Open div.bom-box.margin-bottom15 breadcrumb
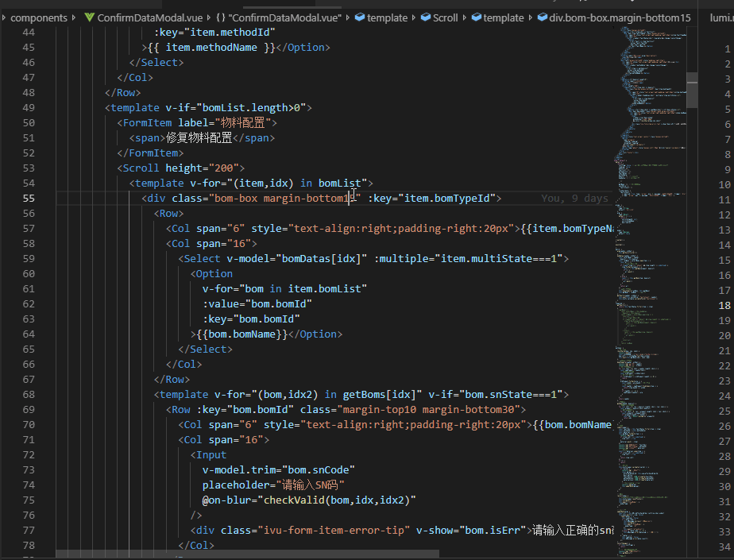This screenshot has height=560, width=734. [x=620, y=17]
